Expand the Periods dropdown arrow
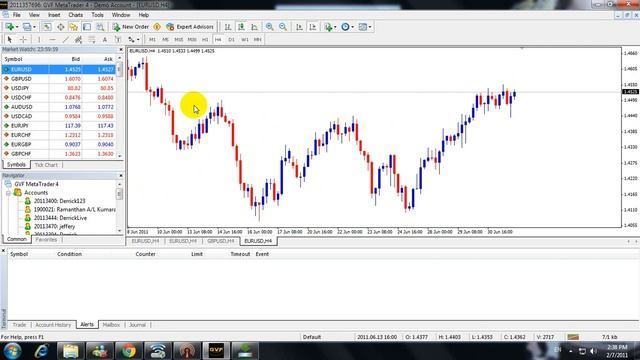The width and height of the screenshot is (640, 360). point(353,27)
